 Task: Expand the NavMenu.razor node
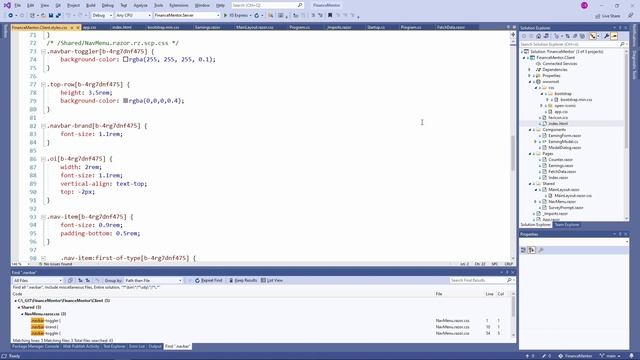pyautogui.click(x=536, y=202)
